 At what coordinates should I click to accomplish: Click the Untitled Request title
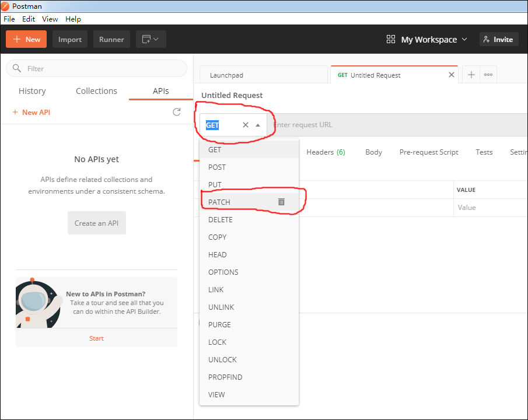(232, 95)
